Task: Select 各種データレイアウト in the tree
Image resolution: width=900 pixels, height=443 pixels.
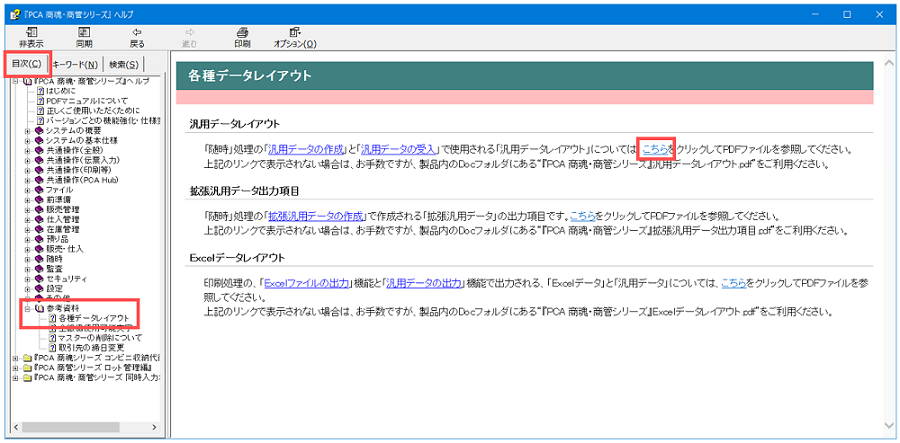Action: (x=94, y=318)
